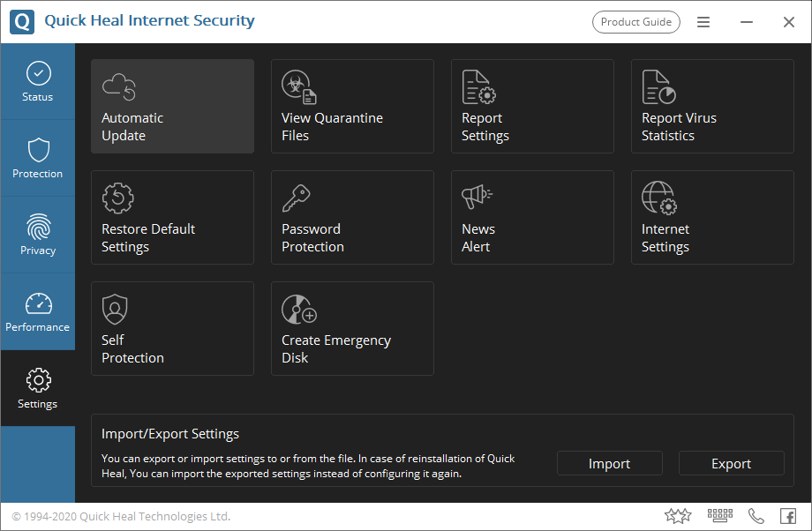Click the Import button

click(609, 464)
